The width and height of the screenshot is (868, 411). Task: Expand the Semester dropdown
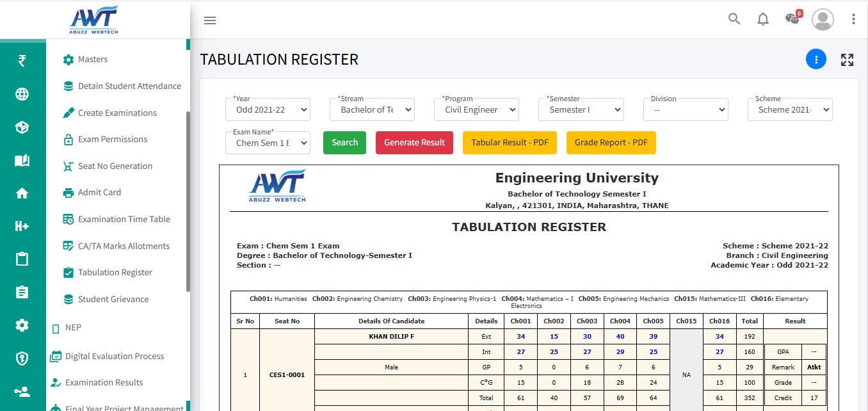tap(581, 109)
